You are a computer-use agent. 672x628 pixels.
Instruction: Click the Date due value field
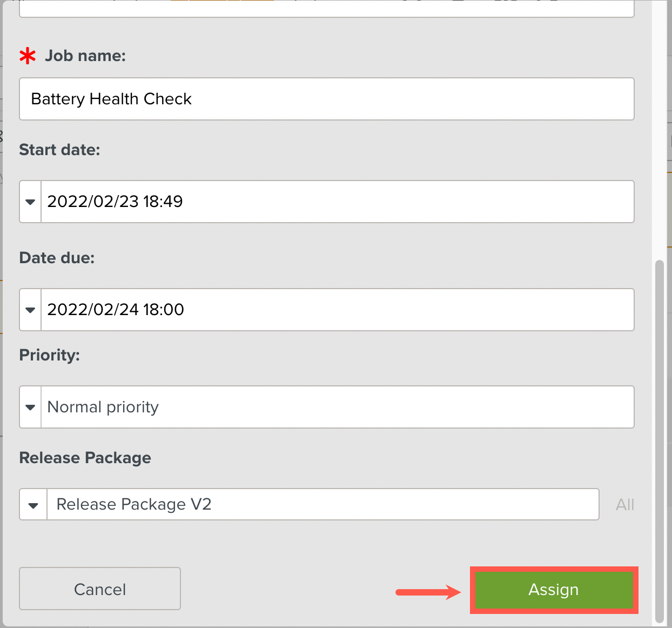[x=337, y=310]
